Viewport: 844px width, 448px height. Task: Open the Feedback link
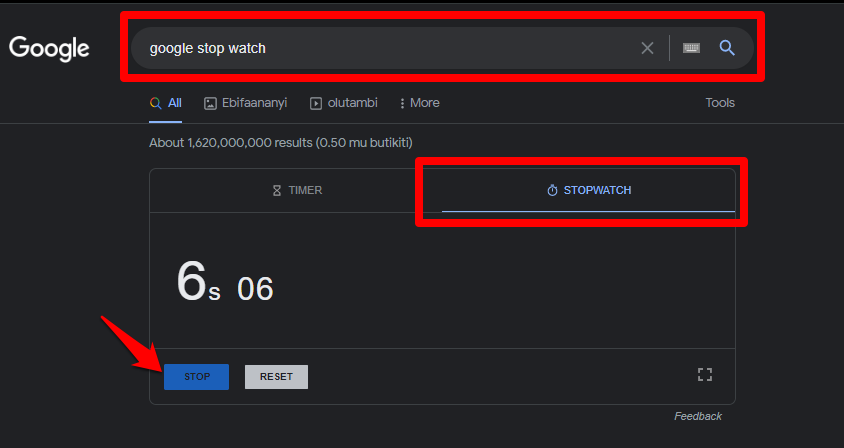tap(698, 416)
